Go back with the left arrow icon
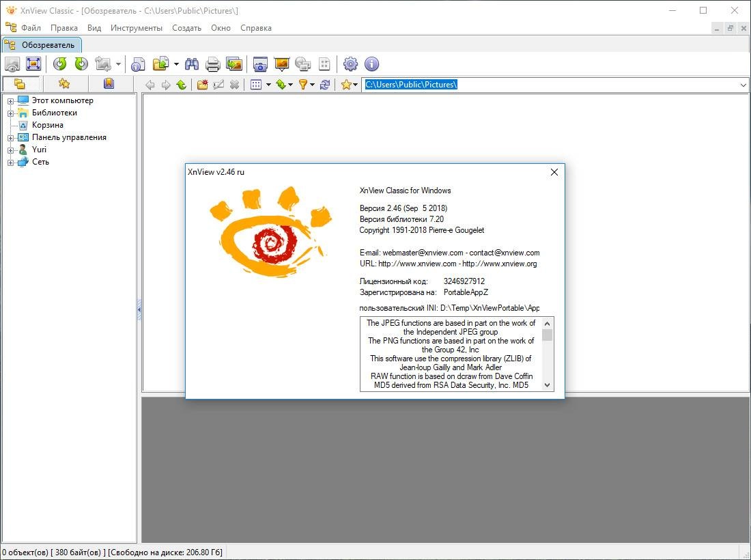The height and width of the screenshot is (560, 751). point(150,85)
